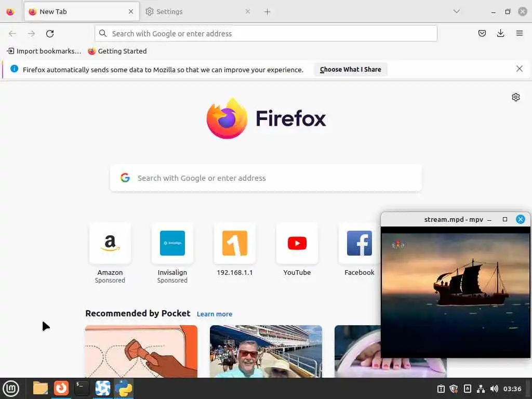This screenshot has width=532, height=399.
Task: Click the blue pinwheel app taskbar icon
Action: [102, 388]
